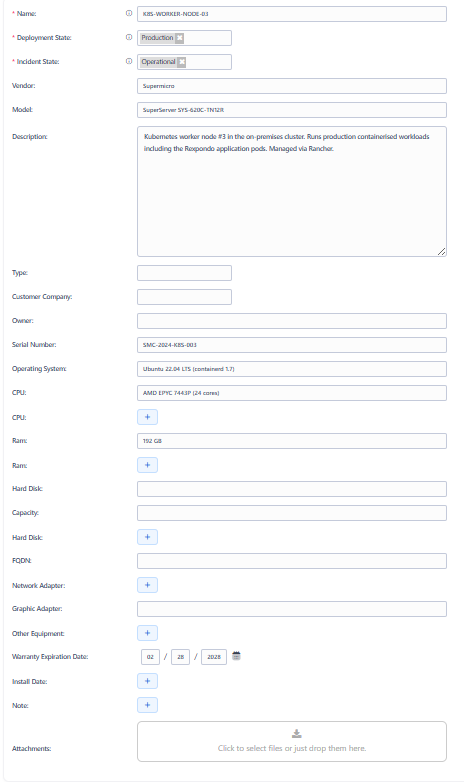The height and width of the screenshot is (782, 464).
Task: Open the warranty expiration calendar picker
Action: 236,656
